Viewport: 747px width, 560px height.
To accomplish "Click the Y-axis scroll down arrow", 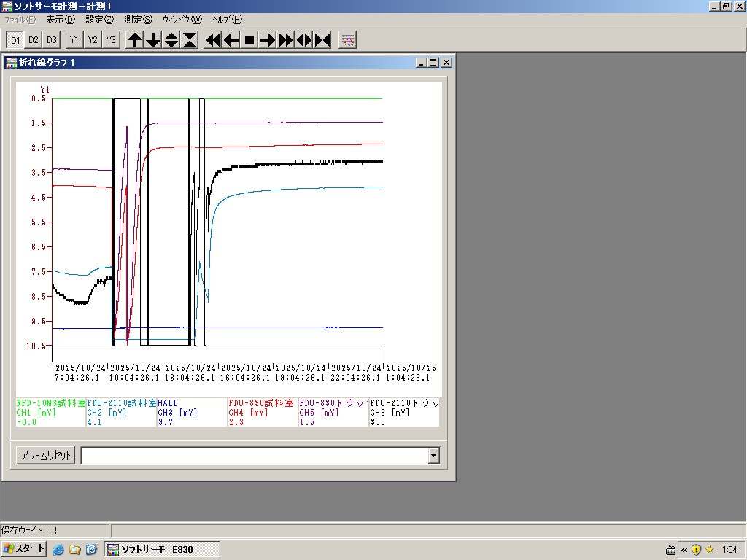I will (x=153, y=40).
